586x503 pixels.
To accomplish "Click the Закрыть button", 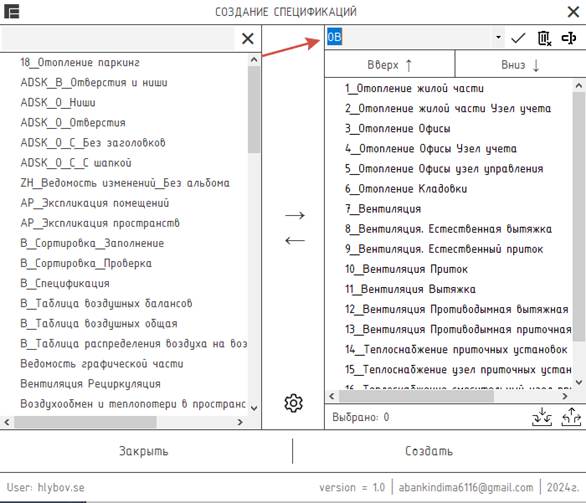I will pyautogui.click(x=144, y=451).
